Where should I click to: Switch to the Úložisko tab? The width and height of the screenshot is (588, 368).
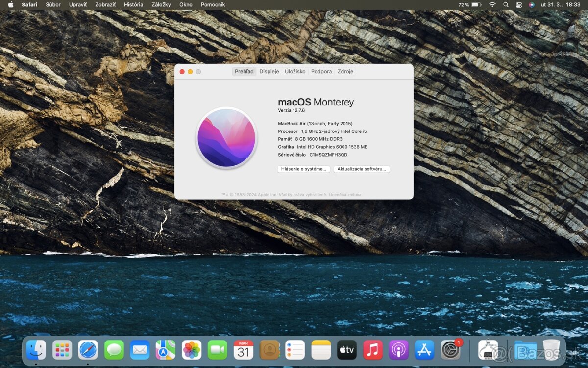pos(295,71)
